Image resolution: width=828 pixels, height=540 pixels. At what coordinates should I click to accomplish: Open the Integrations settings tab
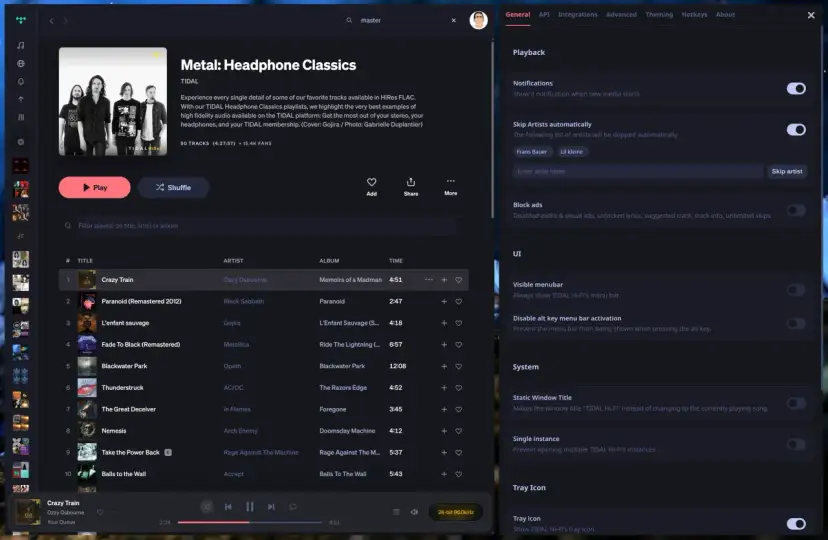pos(578,15)
